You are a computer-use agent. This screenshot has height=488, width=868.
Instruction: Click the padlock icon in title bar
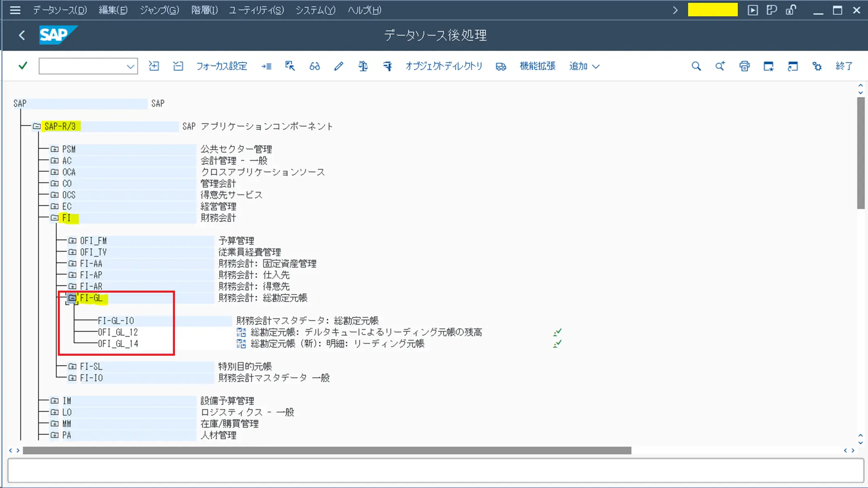click(x=791, y=10)
